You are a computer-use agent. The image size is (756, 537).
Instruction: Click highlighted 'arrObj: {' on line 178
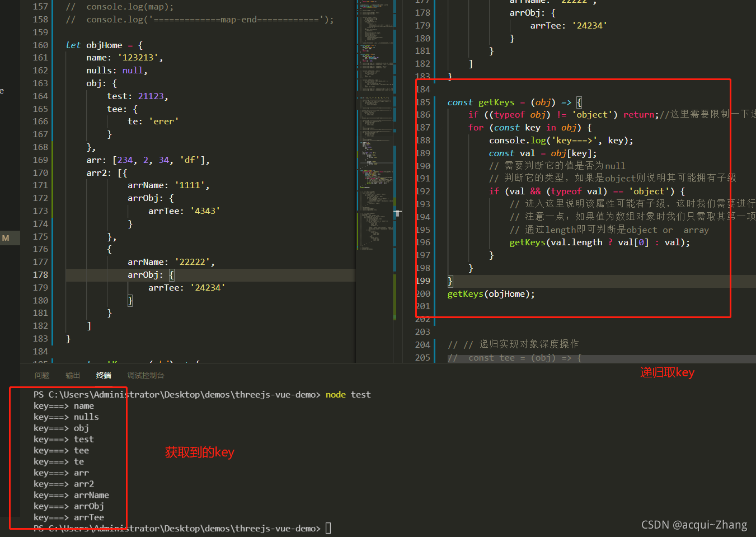coord(151,275)
